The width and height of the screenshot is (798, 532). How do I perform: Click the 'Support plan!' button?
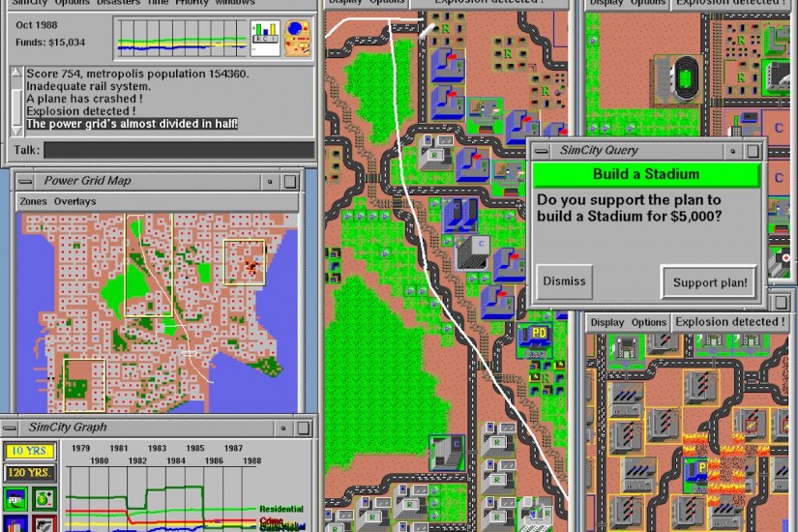709,282
